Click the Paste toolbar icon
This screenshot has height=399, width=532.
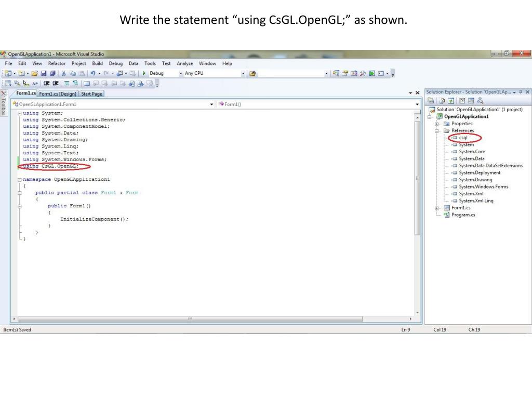point(82,73)
